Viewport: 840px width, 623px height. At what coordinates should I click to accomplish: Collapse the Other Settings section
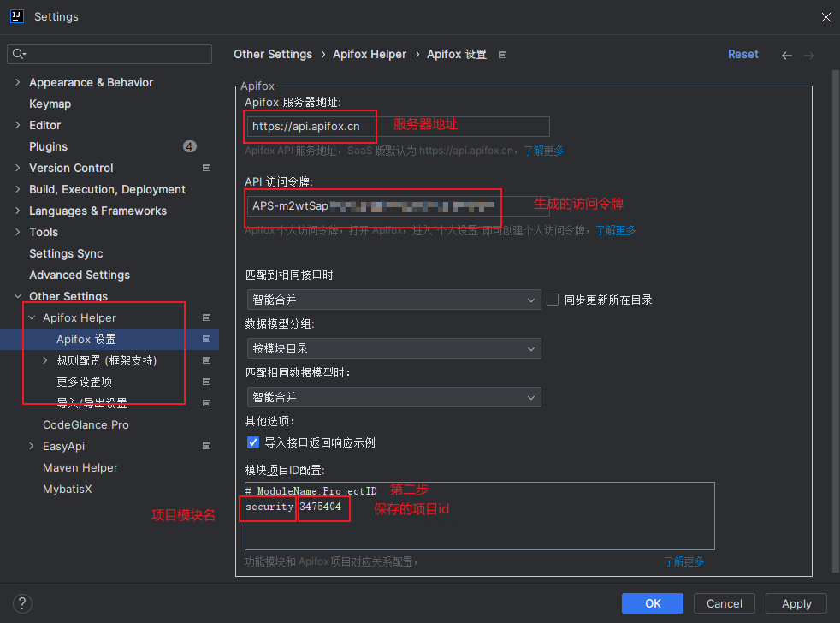[18, 296]
